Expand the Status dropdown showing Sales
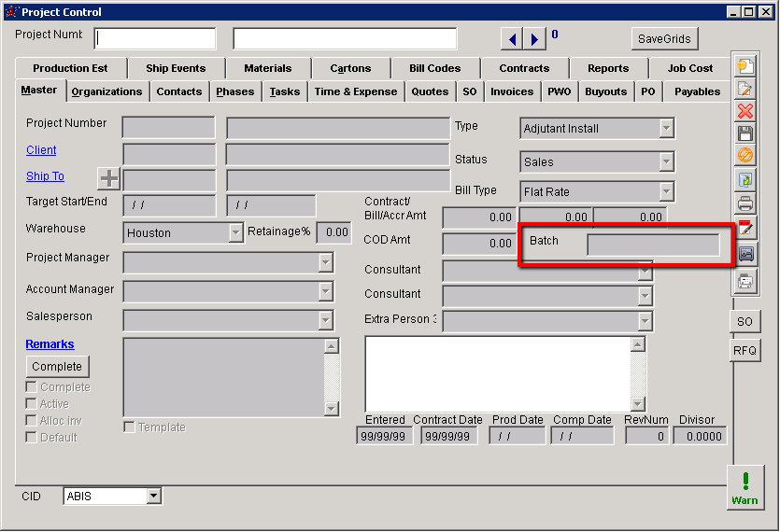 (x=666, y=161)
